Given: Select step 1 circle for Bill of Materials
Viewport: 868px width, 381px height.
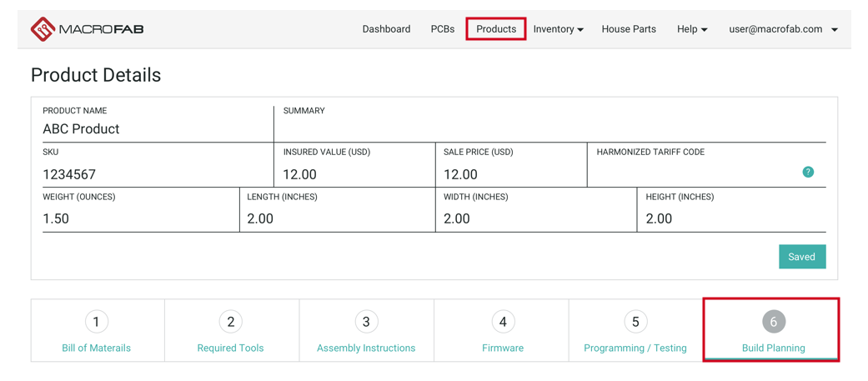Looking at the screenshot, I should 96,322.
